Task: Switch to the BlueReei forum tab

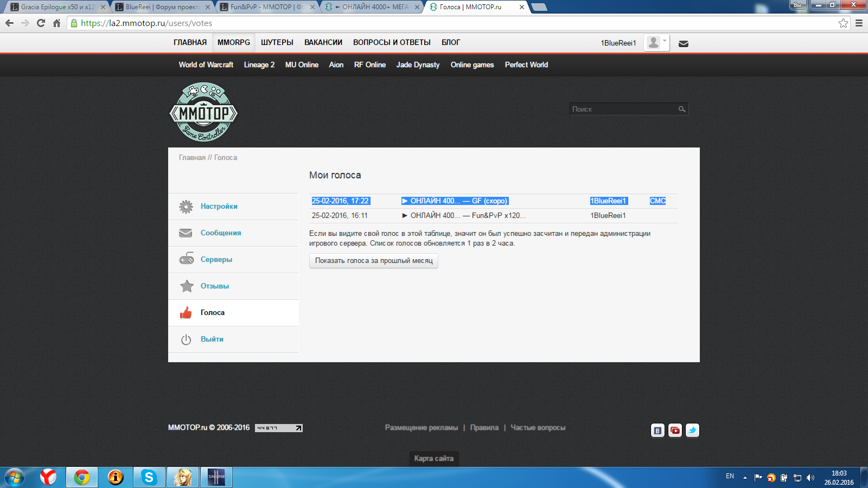Action: pyautogui.click(x=162, y=7)
